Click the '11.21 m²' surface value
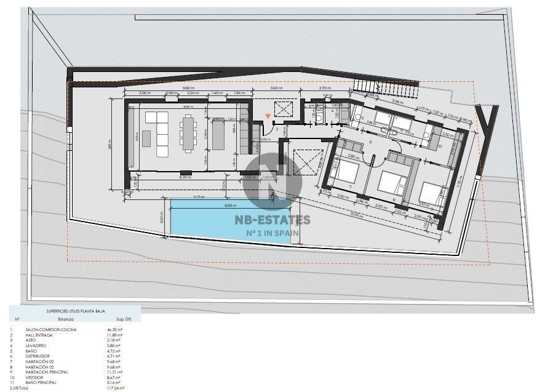 pyautogui.click(x=114, y=372)
